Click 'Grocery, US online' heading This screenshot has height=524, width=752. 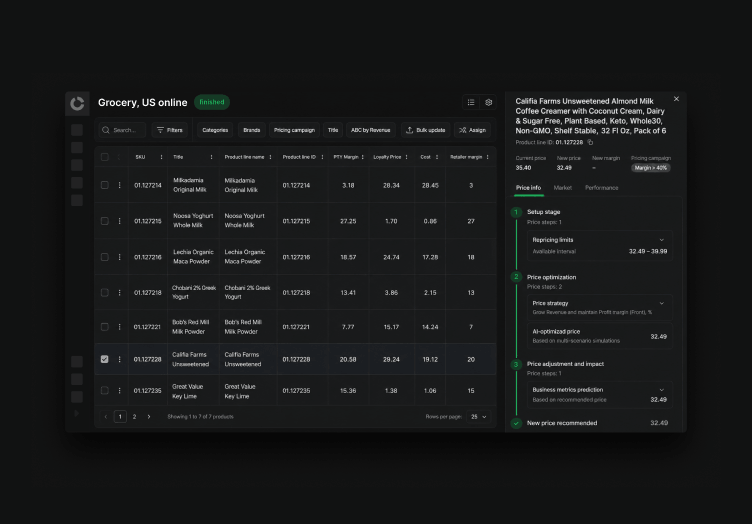click(142, 103)
